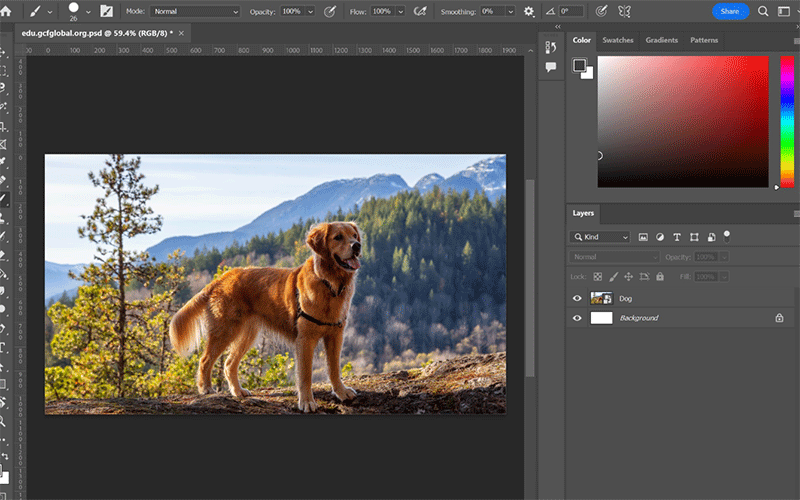800x500 pixels.
Task: Click the brush angle icon
Action: click(550, 11)
